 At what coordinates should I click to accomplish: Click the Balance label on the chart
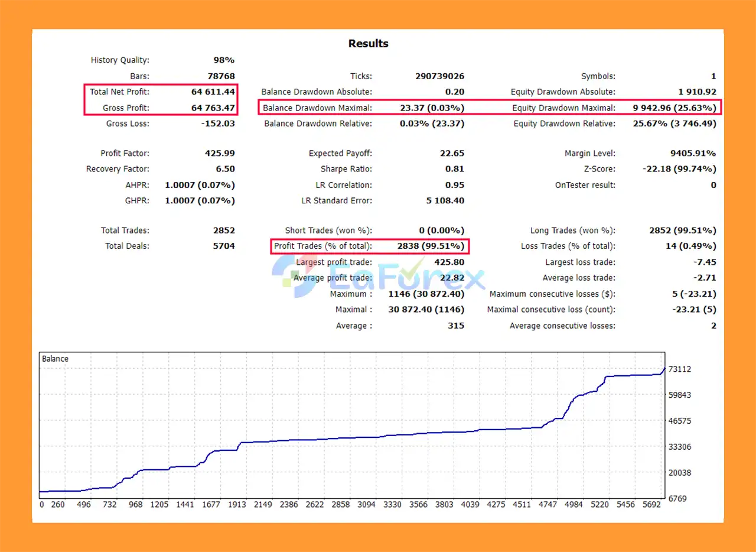coord(55,359)
